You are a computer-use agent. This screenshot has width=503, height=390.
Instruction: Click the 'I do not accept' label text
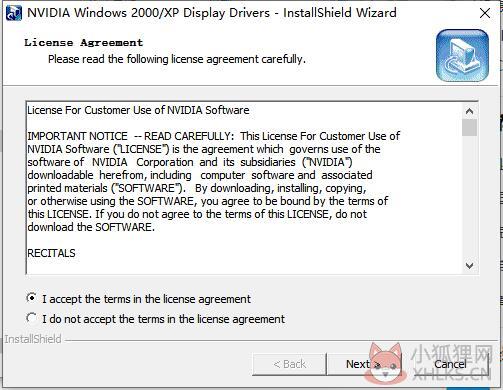[x=163, y=319]
